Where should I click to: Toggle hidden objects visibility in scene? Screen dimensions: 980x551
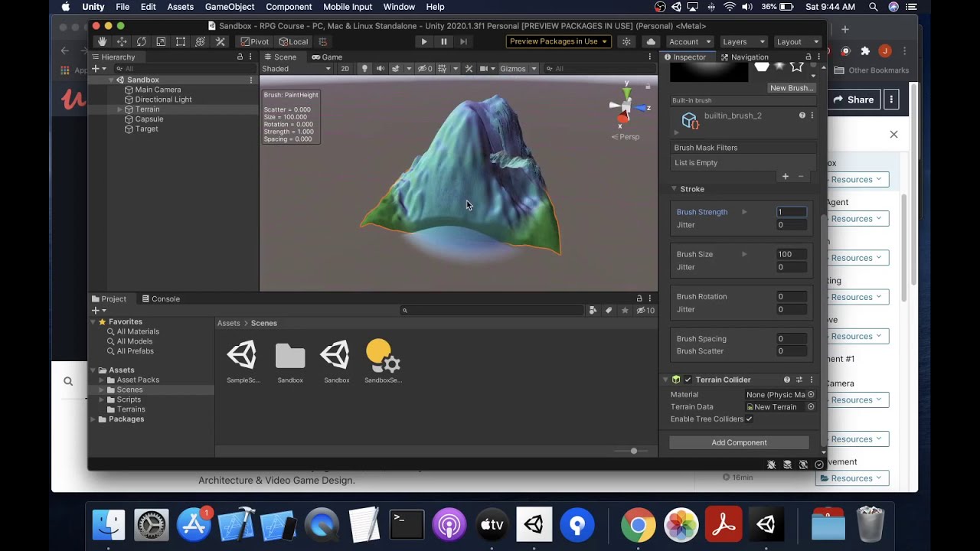pyautogui.click(x=425, y=69)
